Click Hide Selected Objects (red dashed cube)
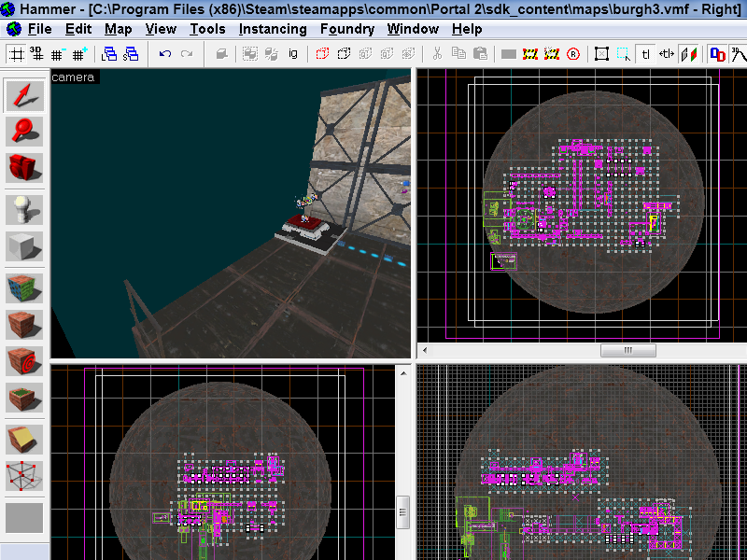This screenshot has width=747, height=560. coord(322,54)
